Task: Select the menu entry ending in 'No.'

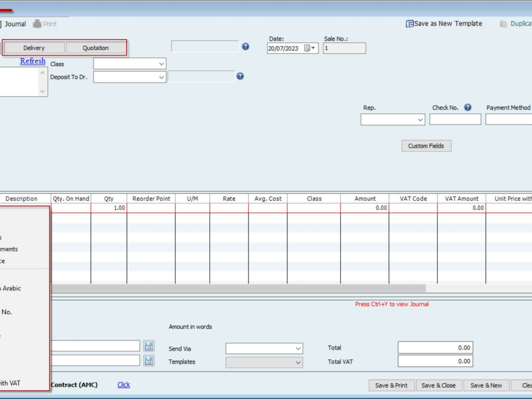Action: 24,312
